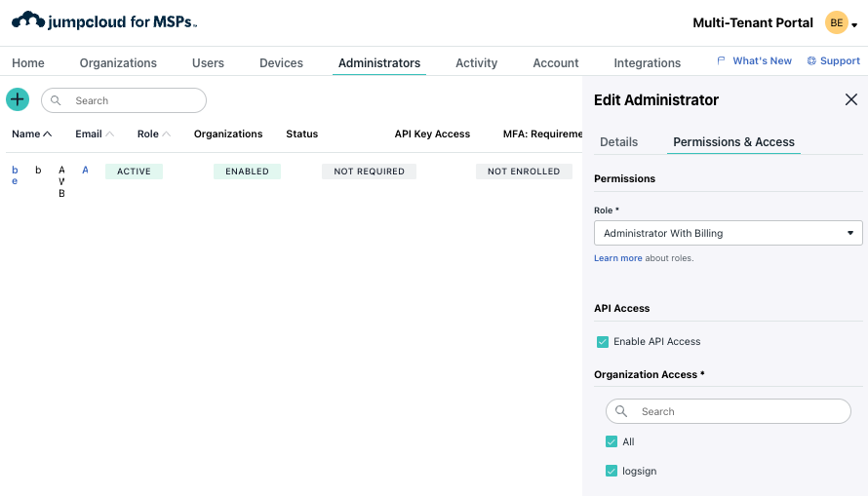Open the Devices tab
Image resolution: width=868 pixels, height=496 pixels.
[281, 63]
